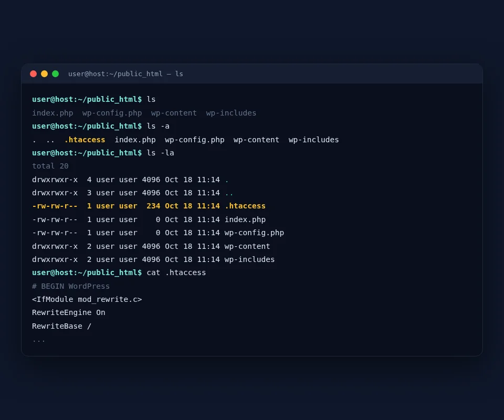Click "wp-config.php" filename in the ls -la listing

coord(254,233)
